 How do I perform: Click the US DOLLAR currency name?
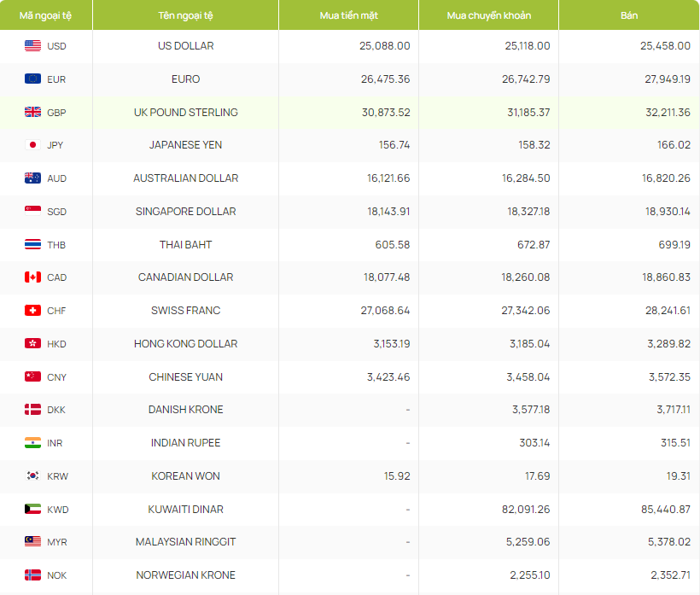(x=185, y=46)
